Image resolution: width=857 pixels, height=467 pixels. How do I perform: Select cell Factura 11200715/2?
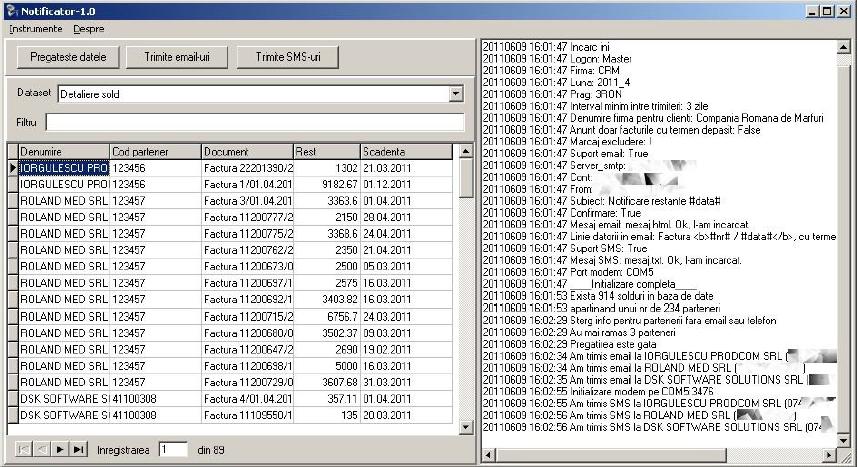pos(247,317)
